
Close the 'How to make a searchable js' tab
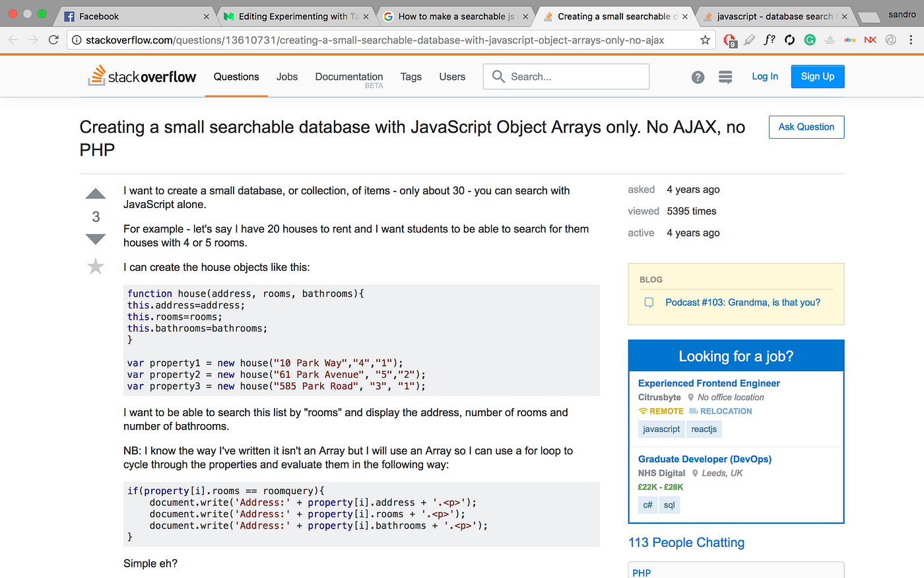(x=525, y=17)
